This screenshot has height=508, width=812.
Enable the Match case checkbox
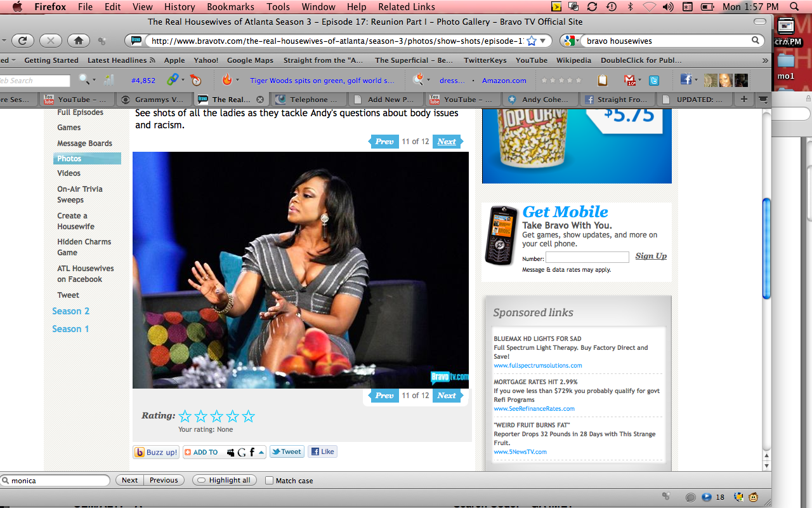[270, 481]
